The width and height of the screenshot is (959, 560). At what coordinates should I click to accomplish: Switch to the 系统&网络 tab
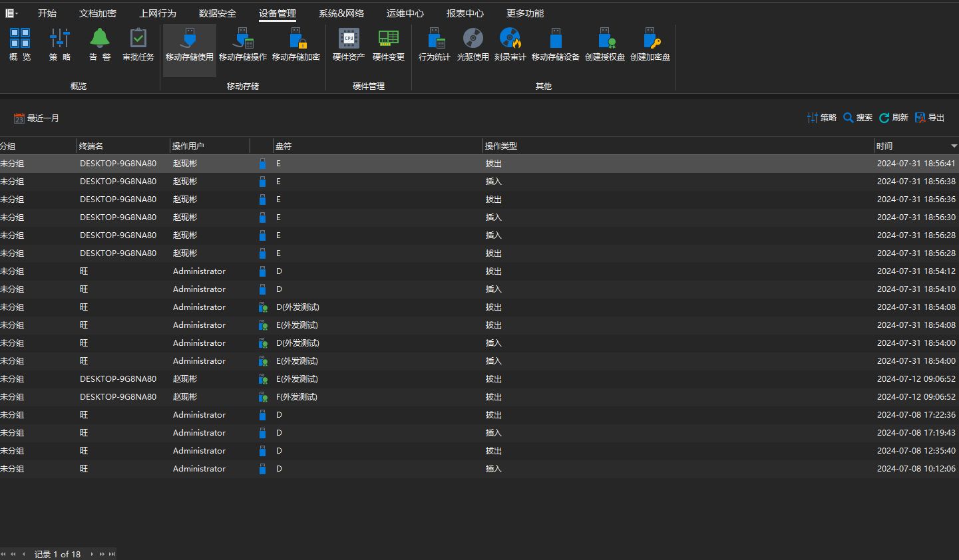pyautogui.click(x=341, y=13)
